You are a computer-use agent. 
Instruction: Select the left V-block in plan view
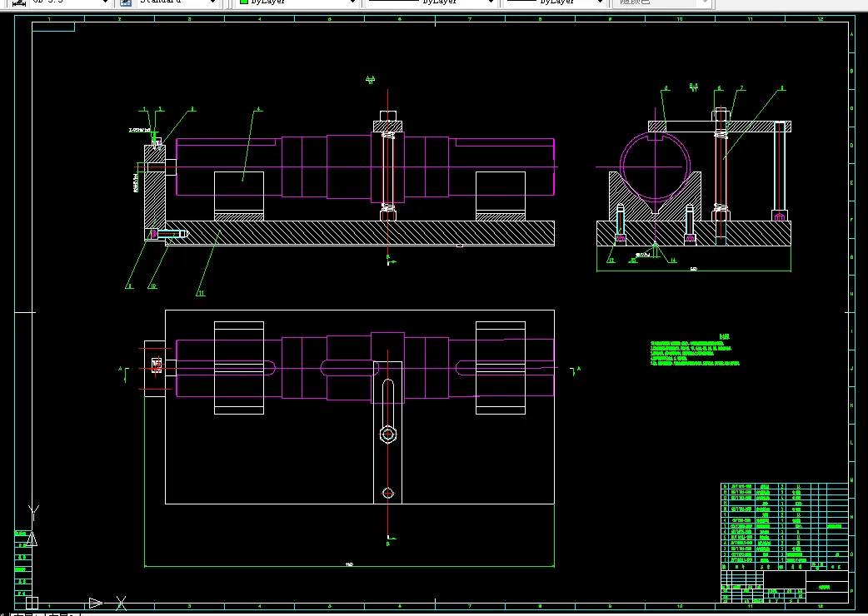(238, 368)
